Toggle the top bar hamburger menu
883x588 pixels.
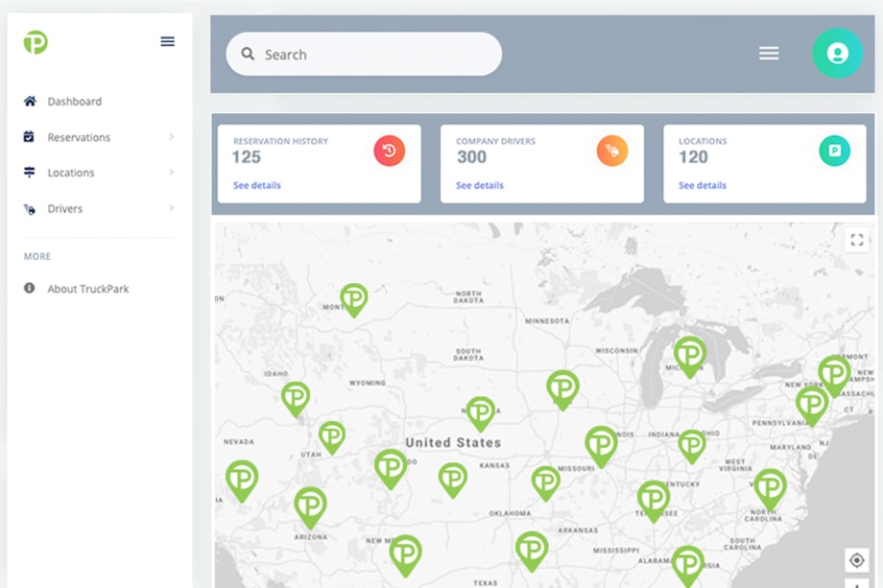point(769,53)
